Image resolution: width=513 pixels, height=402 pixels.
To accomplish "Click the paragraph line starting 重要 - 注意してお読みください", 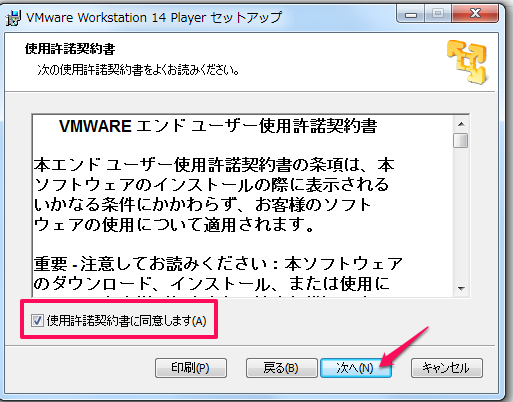I will click(x=218, y=264).
